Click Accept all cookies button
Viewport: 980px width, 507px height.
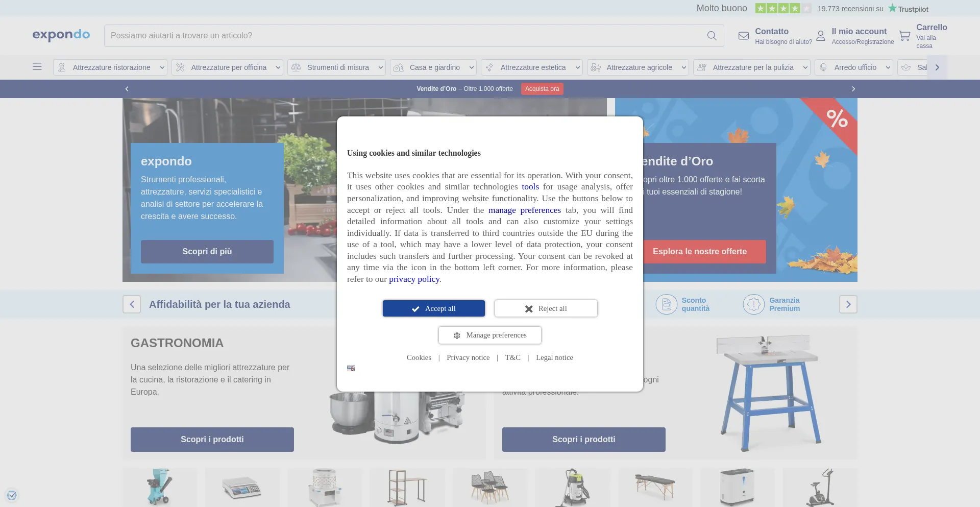click(434, 308)
